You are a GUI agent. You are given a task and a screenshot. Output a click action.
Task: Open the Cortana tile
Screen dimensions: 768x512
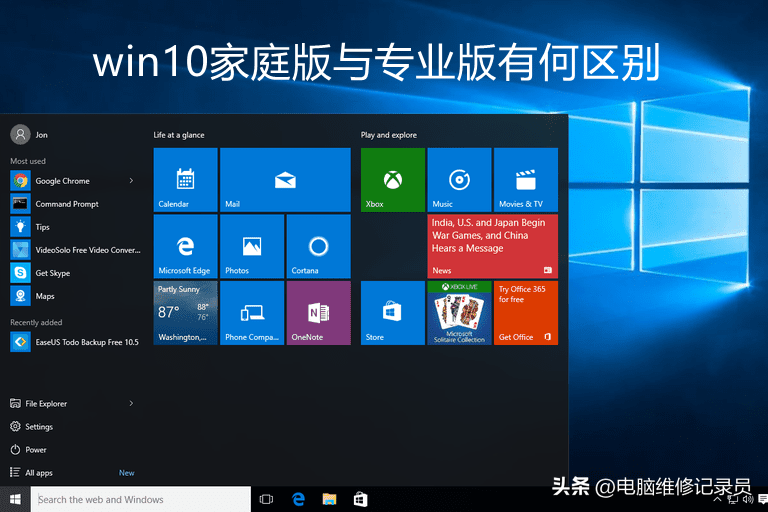coord(318,246)
